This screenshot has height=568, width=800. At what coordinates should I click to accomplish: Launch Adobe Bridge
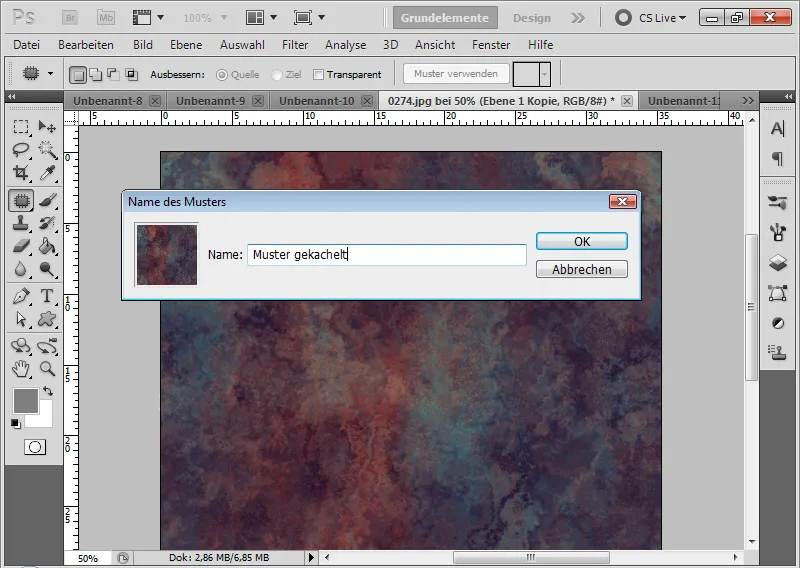point(70,18)
